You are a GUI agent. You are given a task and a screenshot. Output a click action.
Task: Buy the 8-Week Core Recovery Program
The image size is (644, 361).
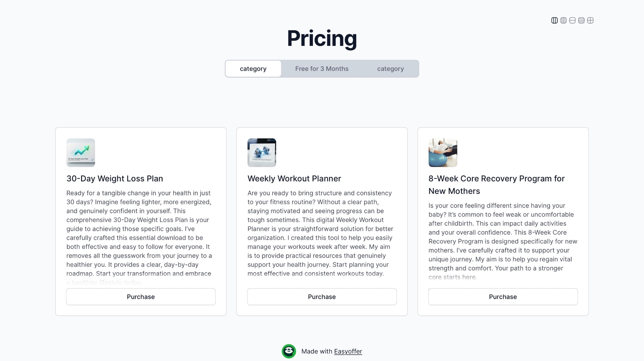503,297
